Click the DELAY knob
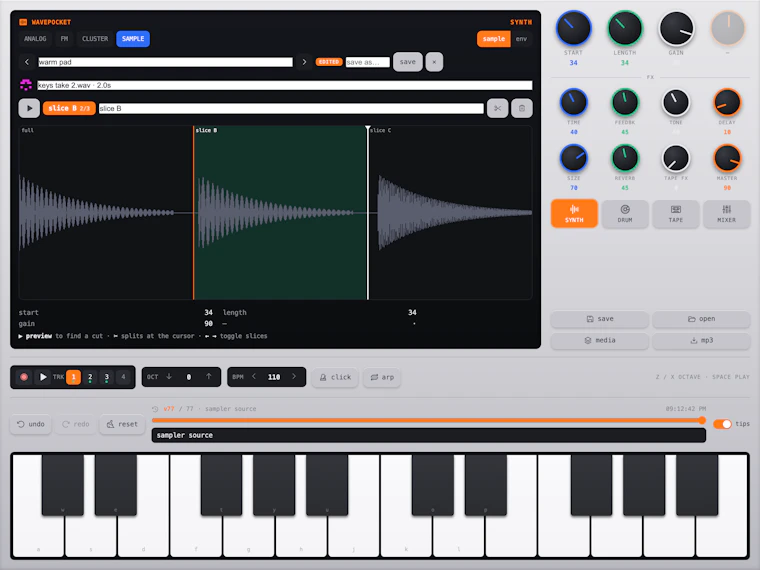The width and height of the screenshot is (760, 570). [727, 102]
